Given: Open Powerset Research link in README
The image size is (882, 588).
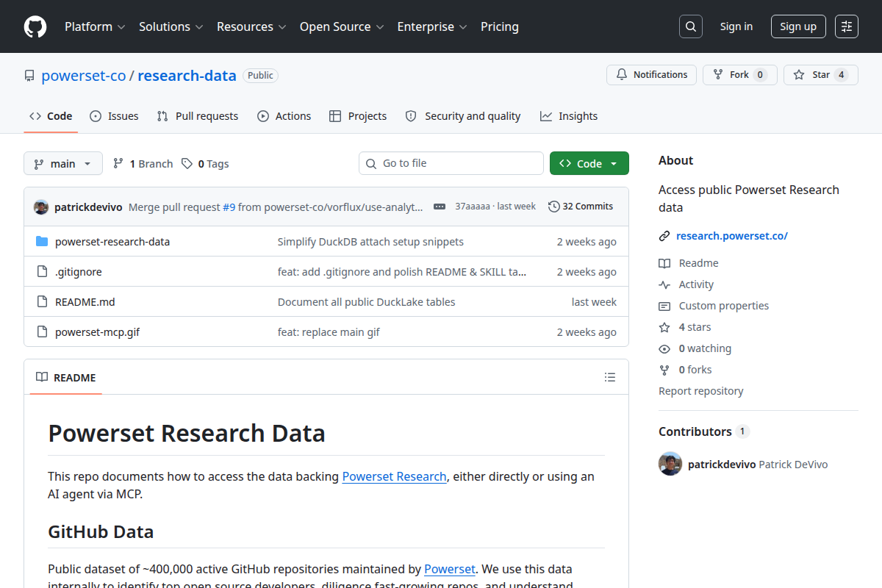Looking at the screenshot, I should [395, 476].
